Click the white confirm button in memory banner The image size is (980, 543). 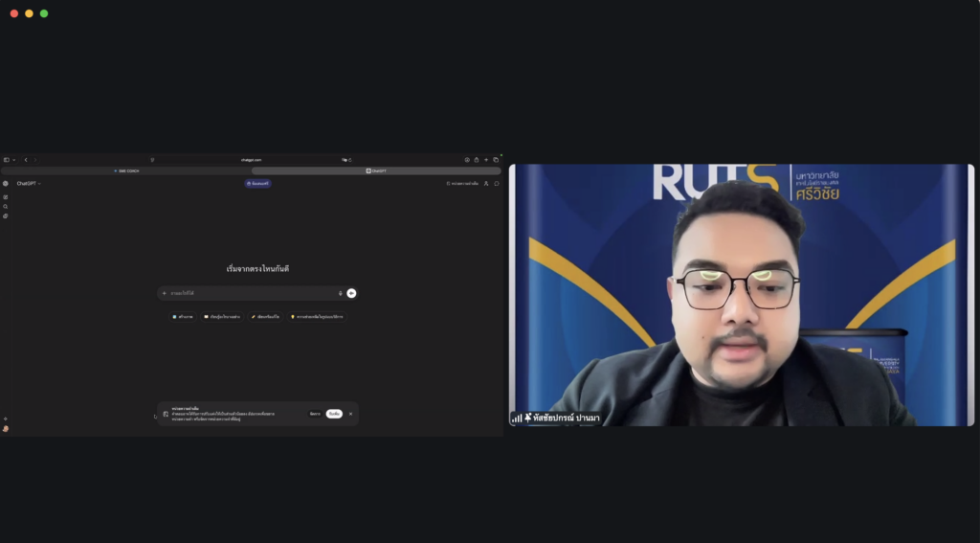pos(334,414)
